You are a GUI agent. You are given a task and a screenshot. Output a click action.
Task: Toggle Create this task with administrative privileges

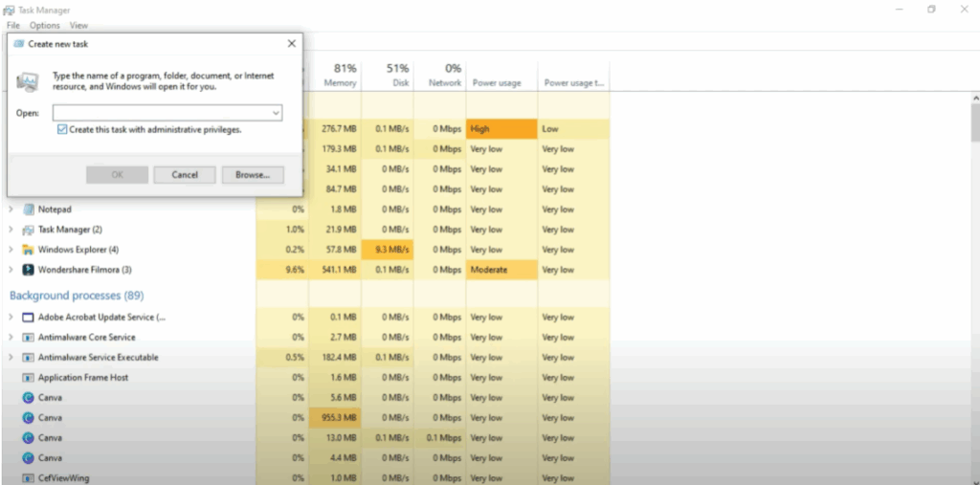[62, 129]
